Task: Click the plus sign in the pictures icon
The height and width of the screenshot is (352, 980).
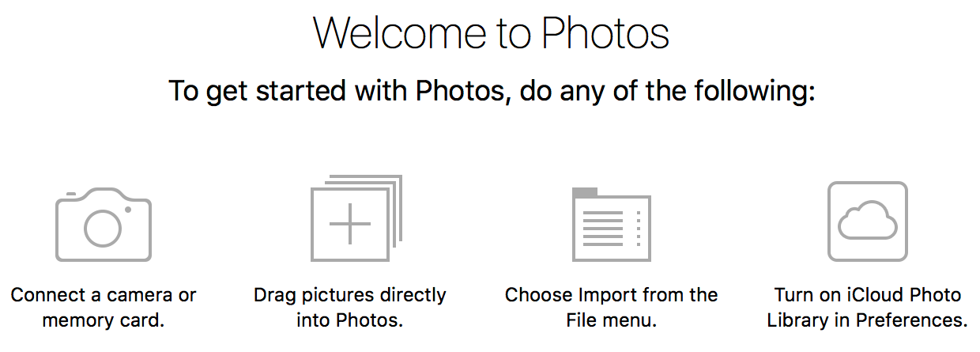Action: pos(350,224)
